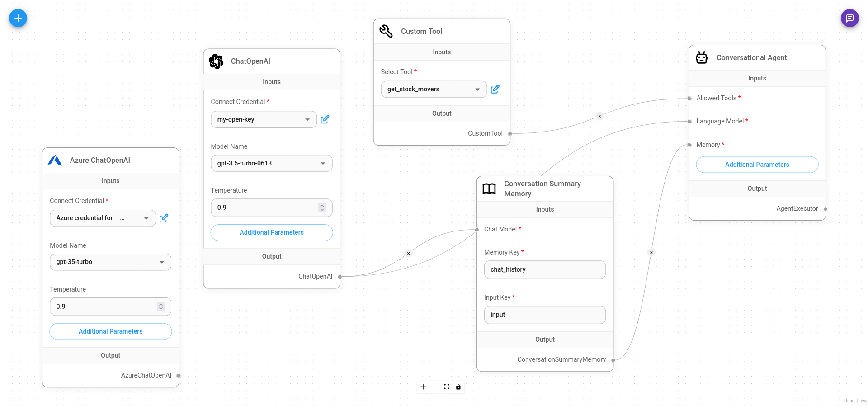The height and width of the screenshot is (406, 868).
Task: Click the Conversation Summary Memory book icon
Action: tap(489, 189)
